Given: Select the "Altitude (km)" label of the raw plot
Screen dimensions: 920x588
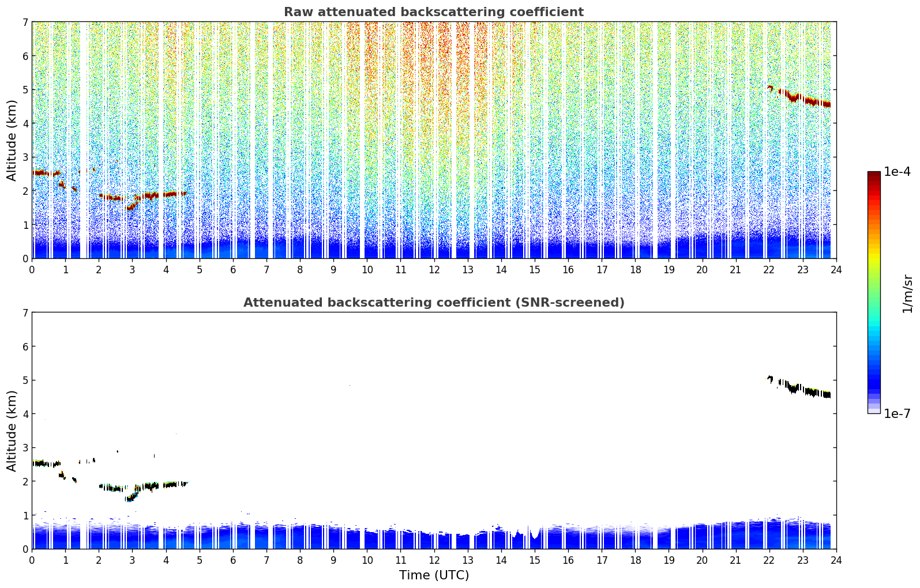Looking at the screenshot, I should [x=12, y=140].
